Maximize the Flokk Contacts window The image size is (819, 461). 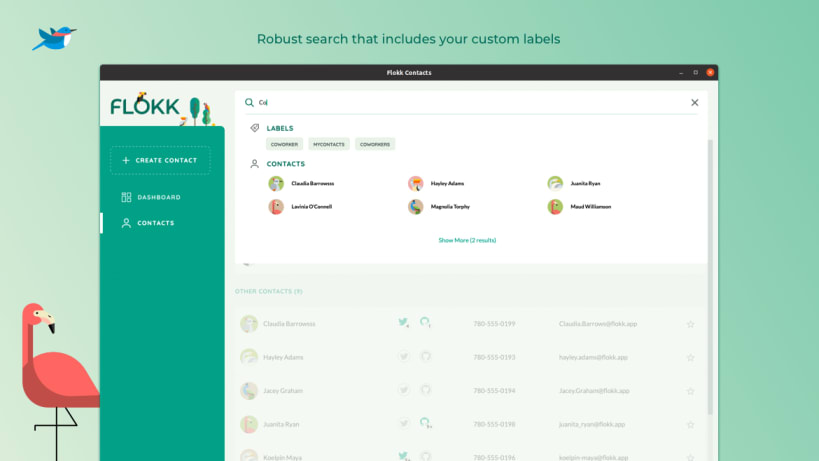tap(696, 73)
